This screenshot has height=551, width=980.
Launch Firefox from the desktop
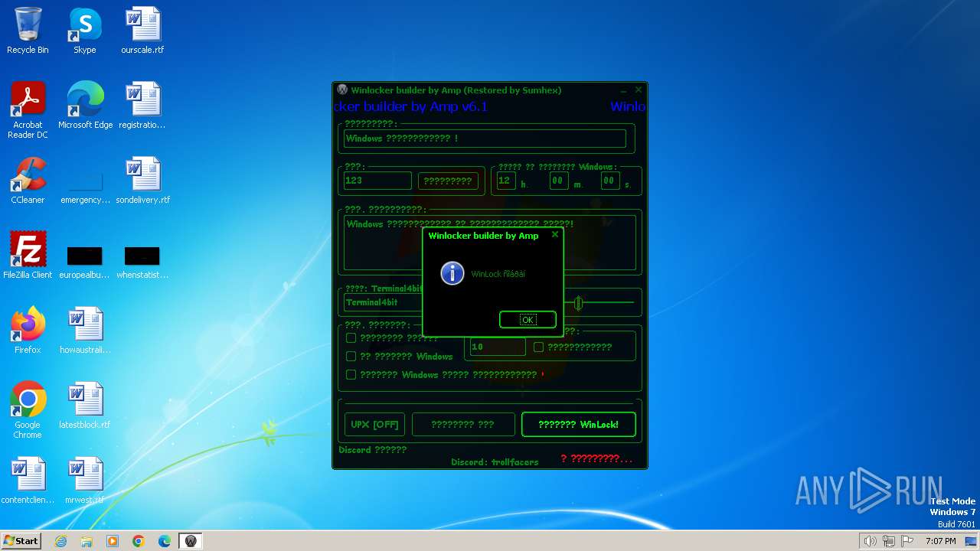[28, 331]
